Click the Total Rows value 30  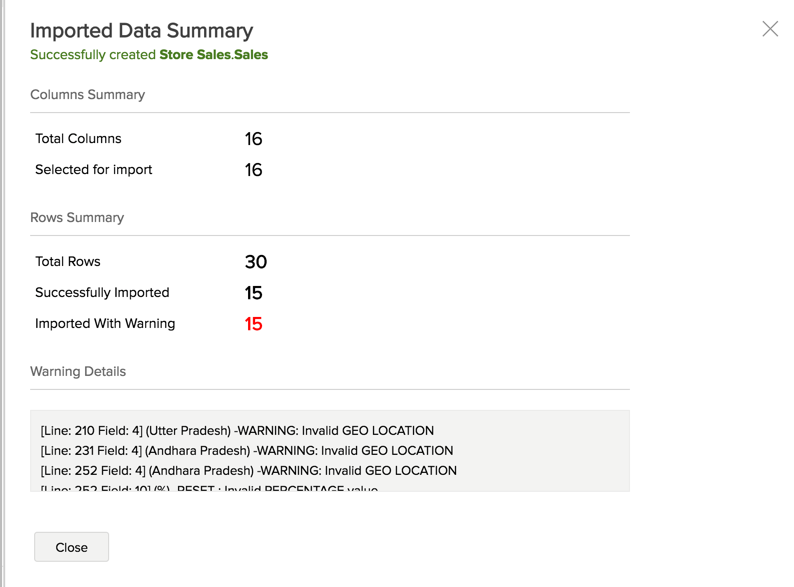pyautogui.click(x=255, y=262)
